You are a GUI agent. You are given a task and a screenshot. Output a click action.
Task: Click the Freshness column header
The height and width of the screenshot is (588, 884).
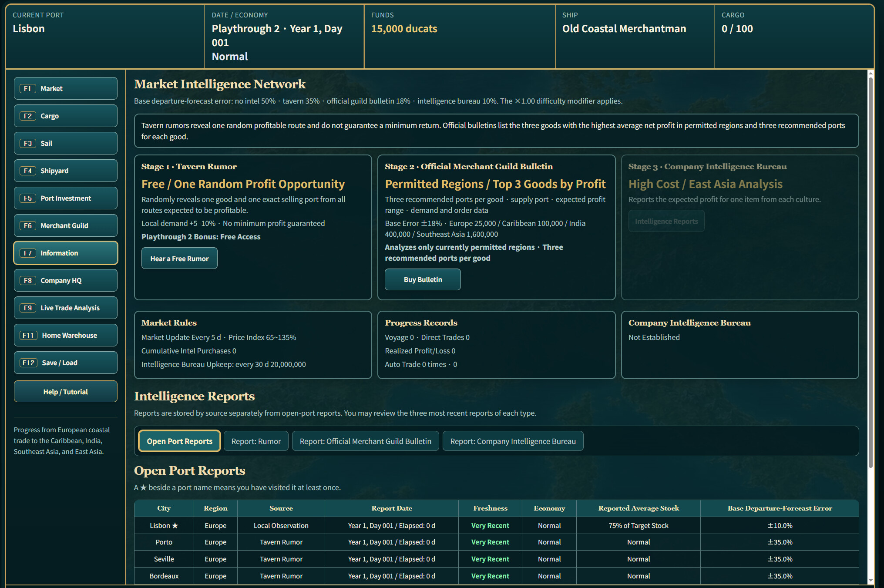coord(490,508)
